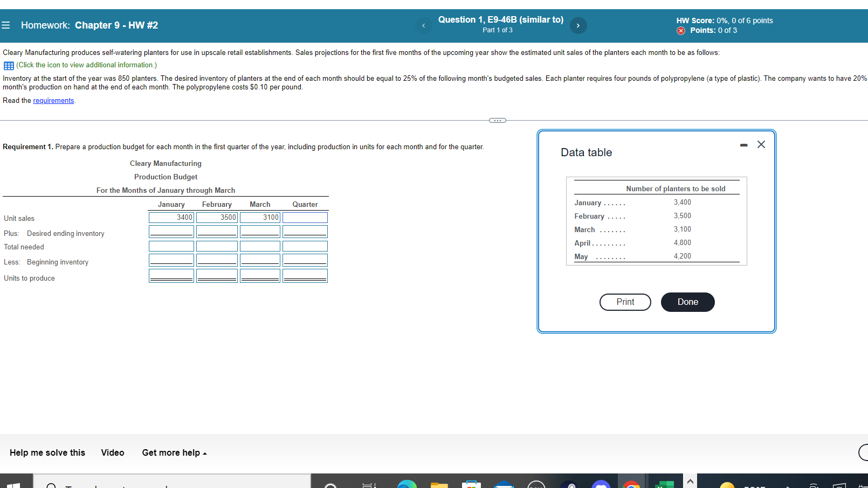Viewport: 868px width, 488px height.
Task: Click the 4,800 April value
Action: tap(682, 243)
